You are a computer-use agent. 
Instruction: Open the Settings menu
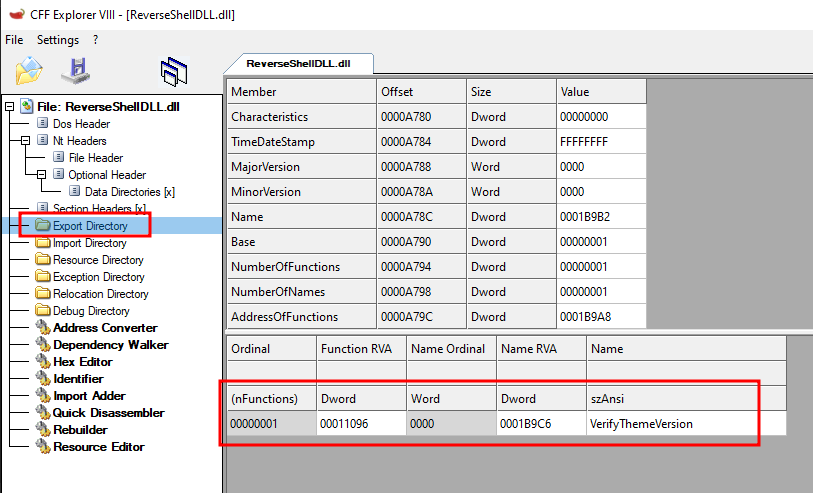coord(57,40)
